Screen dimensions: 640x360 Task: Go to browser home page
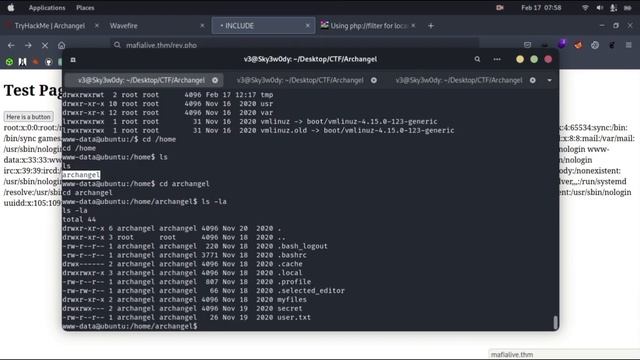62,45
